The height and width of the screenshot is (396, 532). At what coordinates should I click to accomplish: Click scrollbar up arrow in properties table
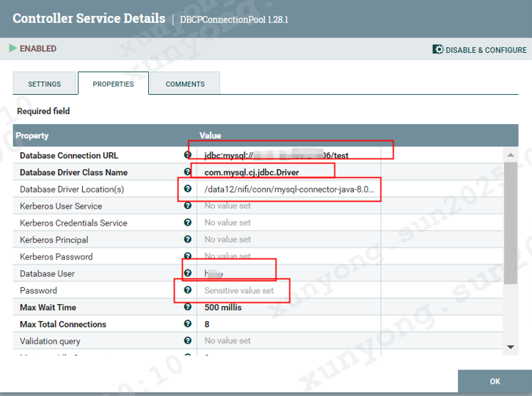(x=510, y=155)
